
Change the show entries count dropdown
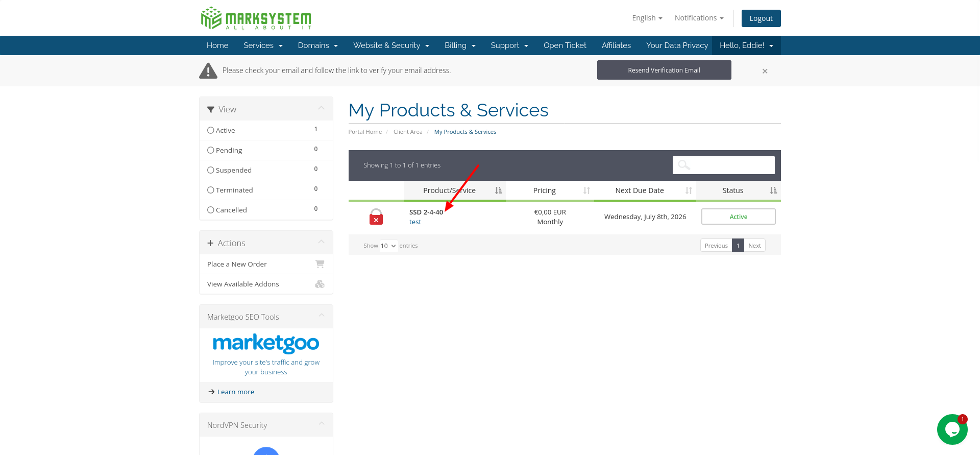coord(388,246)
